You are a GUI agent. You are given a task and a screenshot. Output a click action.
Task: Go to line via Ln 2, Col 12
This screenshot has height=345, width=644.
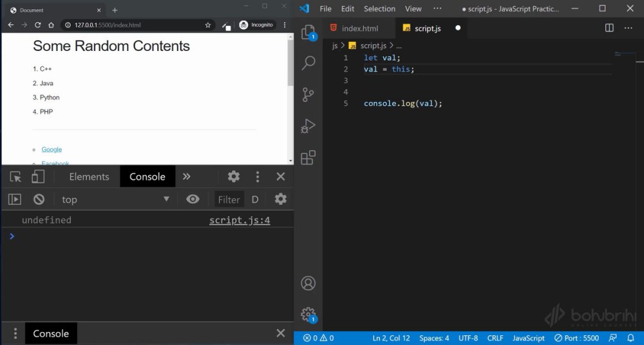[x=391, y=338]
